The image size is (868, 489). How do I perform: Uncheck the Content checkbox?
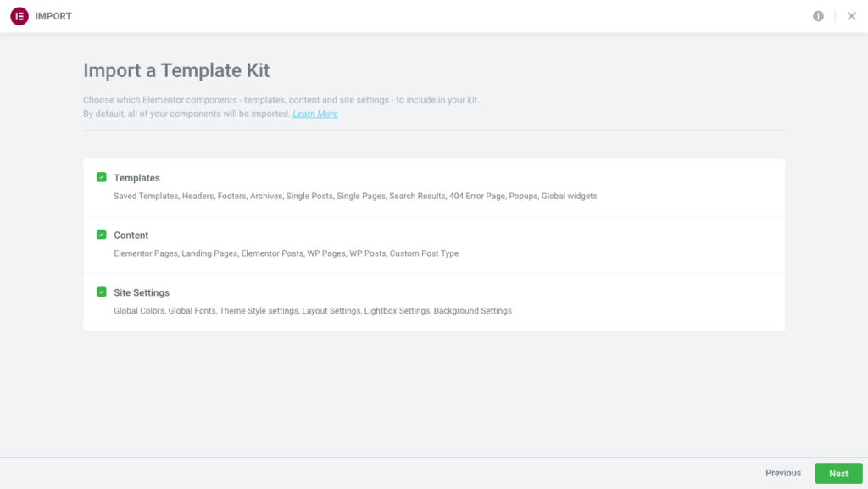coord(102,235)
